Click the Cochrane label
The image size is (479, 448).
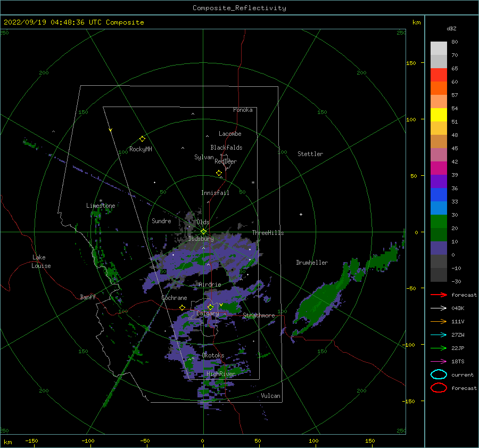point(174,298)
